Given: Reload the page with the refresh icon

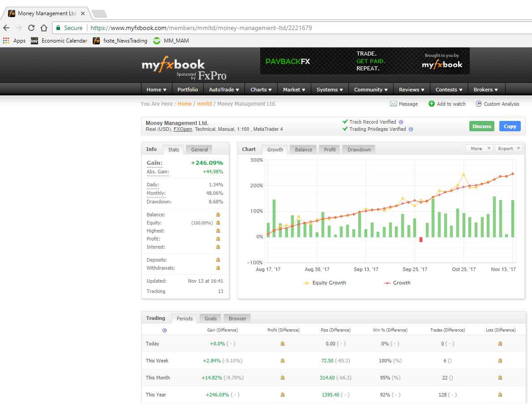Looking at the screenshot, I should (31, 28).
